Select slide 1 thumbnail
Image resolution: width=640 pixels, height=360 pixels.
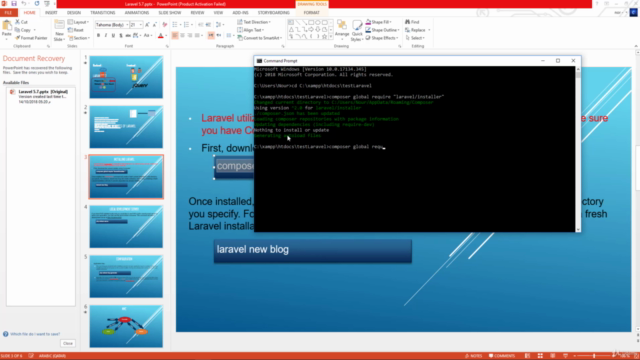[126, 77]
